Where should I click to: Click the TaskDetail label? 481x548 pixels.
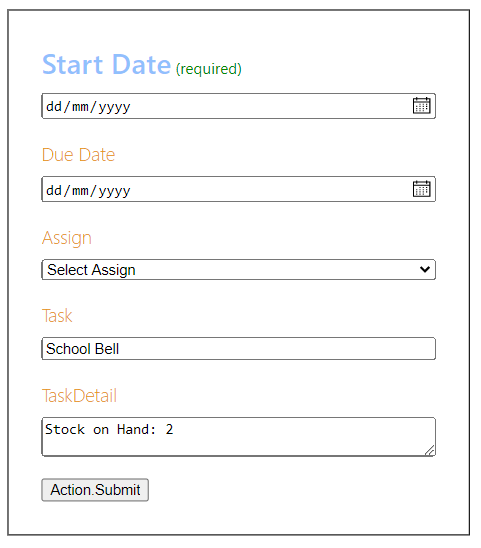click(79, 396)
